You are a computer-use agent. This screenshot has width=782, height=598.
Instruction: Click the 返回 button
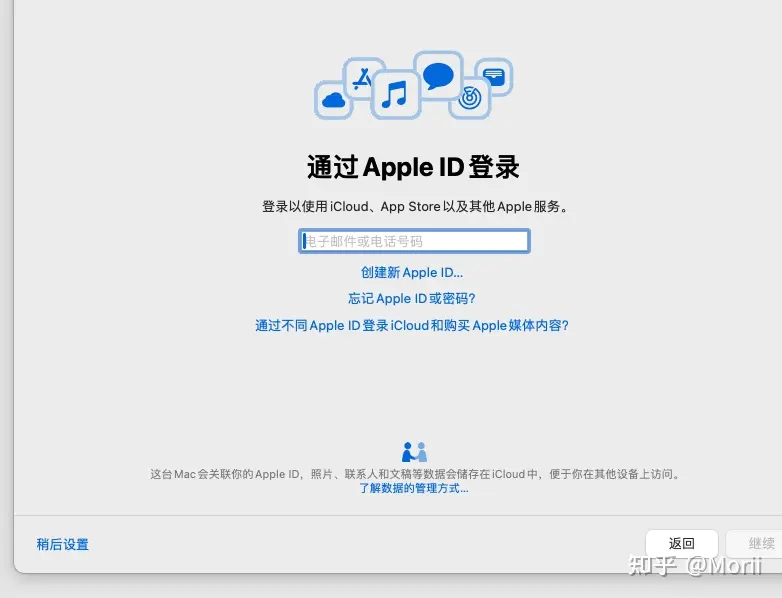[x=681, y=543]
